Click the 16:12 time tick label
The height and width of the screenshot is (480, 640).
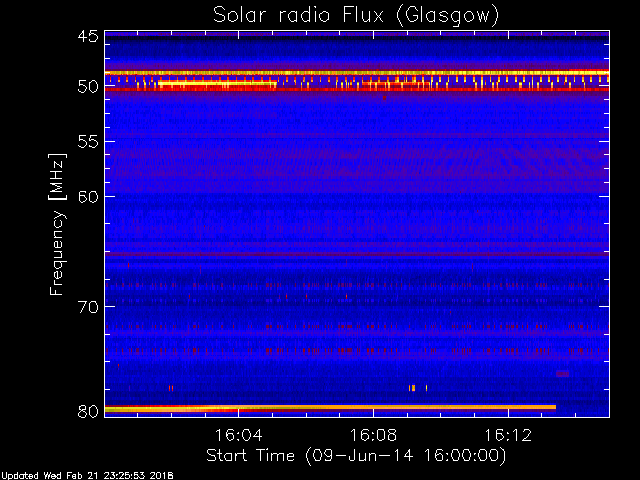point(508,435)
